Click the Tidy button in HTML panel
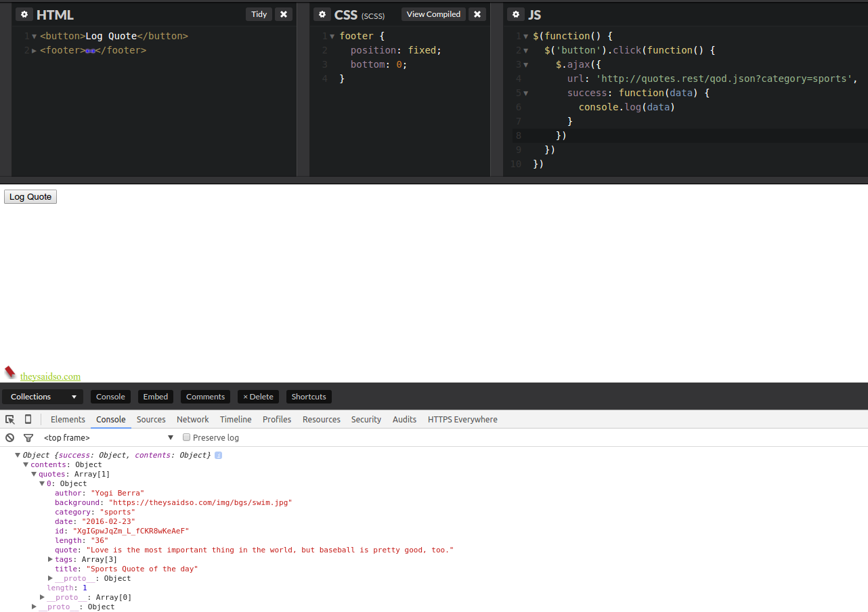868x612 pixels. click(x=259, y=14)
